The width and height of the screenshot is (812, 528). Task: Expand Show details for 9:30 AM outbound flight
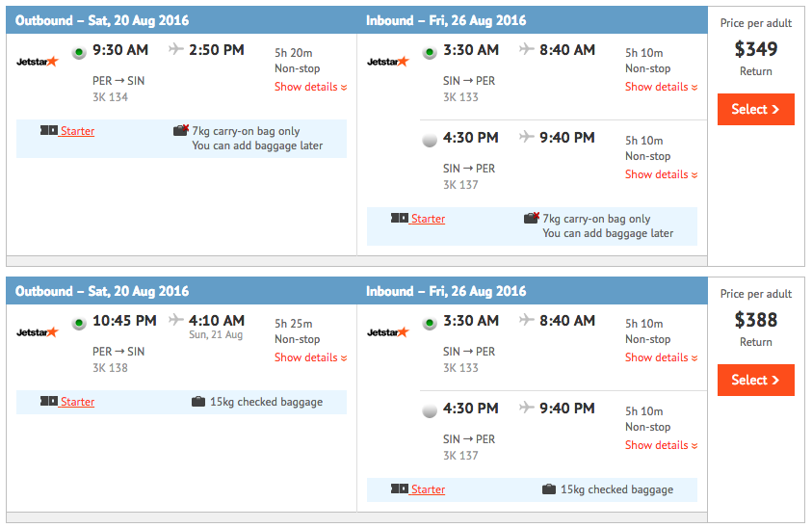[311, 87]
